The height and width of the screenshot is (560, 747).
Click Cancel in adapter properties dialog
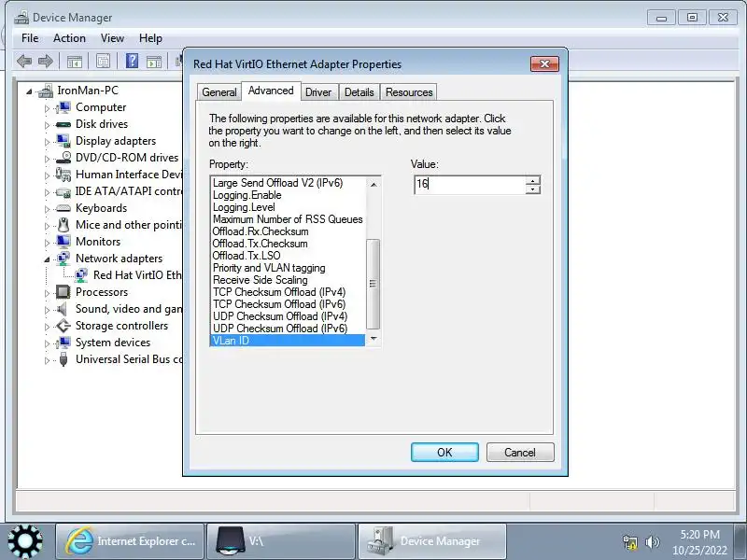coord(520,453)
